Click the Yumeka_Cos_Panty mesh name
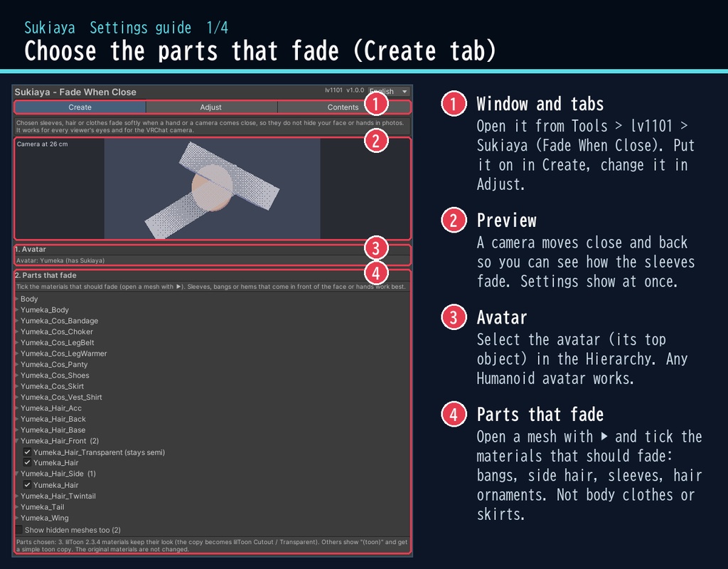Viewport: 728px width, 569px height. coord(54,365)
